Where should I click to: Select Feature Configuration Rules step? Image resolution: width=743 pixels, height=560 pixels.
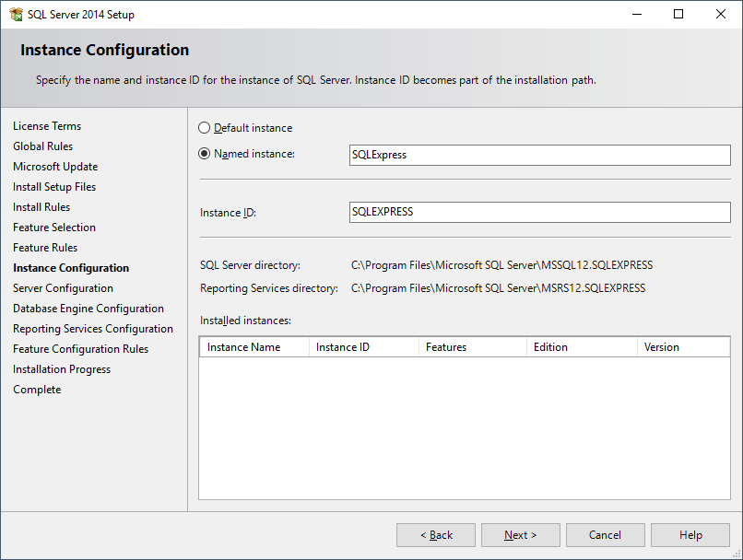point(80,349)
